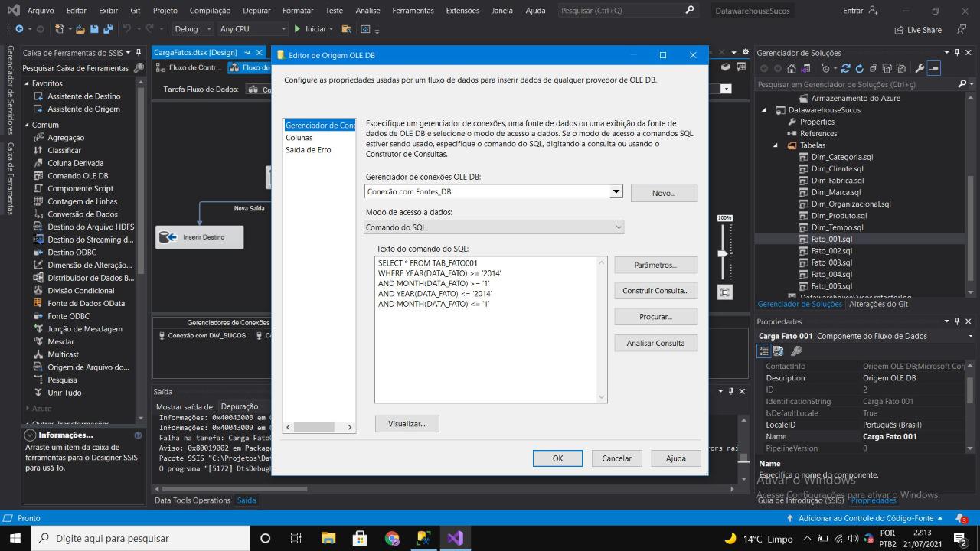The width and height of the screenshot is (980, 551).
Task: Click the wrench Properties icon in Solution Explorer toolbar
Action: coord(920,68)
